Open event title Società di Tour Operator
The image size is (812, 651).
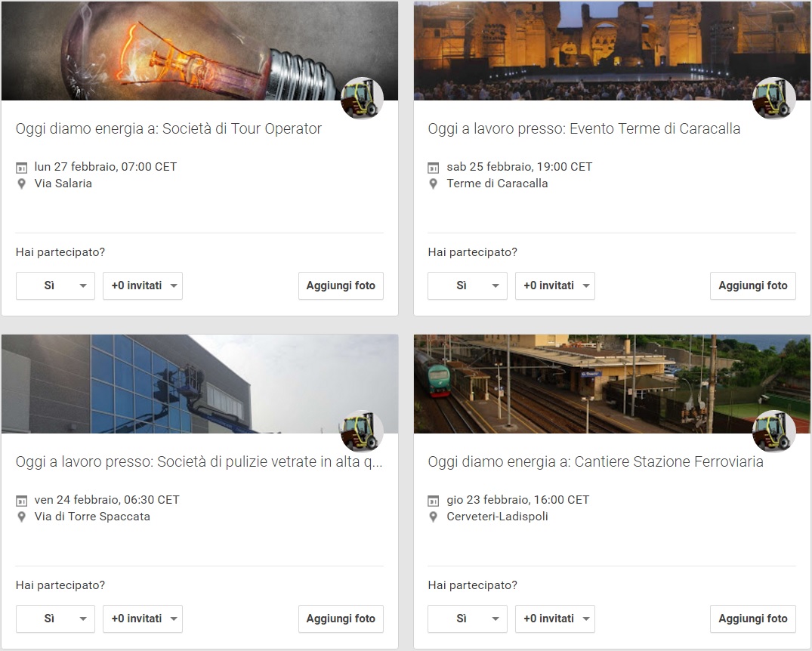pos(169,129)
